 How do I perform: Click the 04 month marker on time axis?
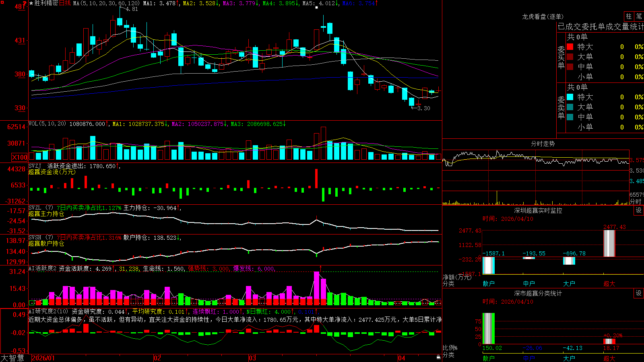[x=401, y=358]
